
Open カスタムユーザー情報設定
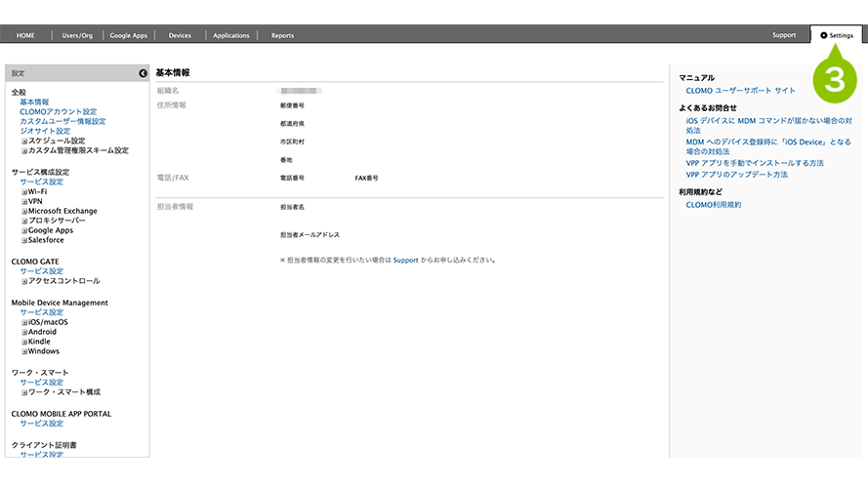tap(62, 121)
